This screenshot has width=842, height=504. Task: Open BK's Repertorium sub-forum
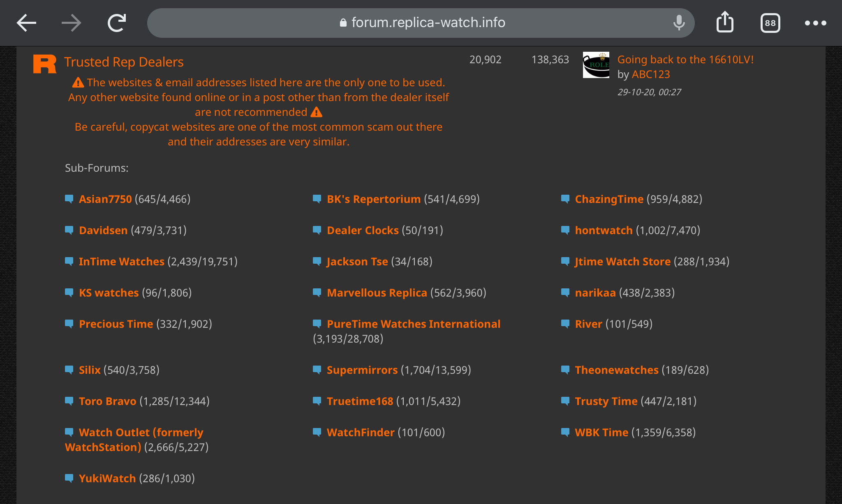pyautogui.click(x=373, y=199)
